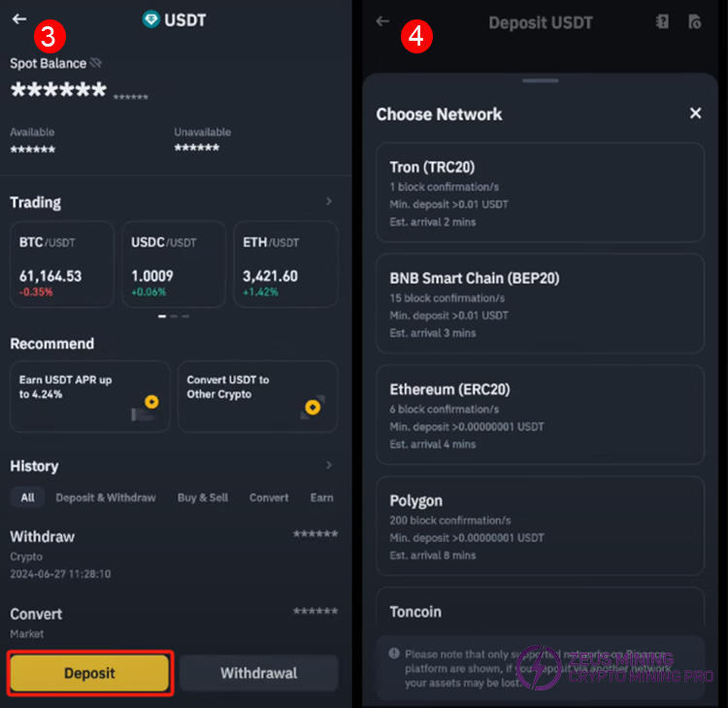
Task: Click the Available balance value
Action: coord(33,150)
